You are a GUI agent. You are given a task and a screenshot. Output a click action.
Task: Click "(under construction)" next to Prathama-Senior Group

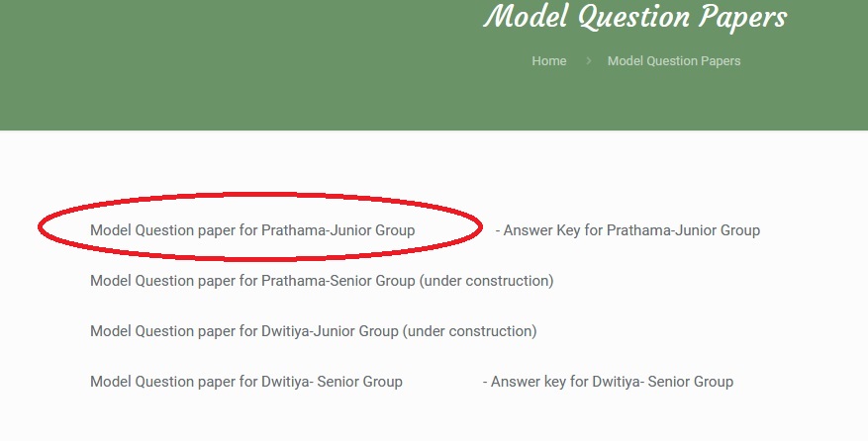click(x=486, y=281)
